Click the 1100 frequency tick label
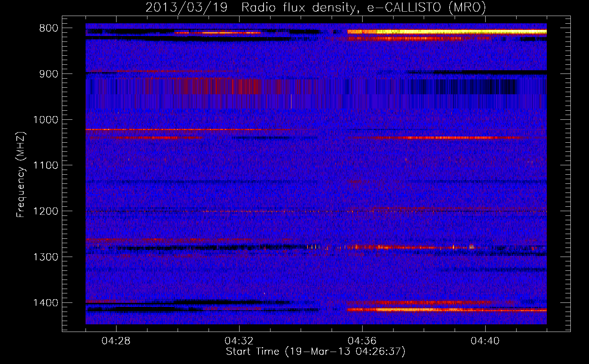This screenshot has height=364, width=589. tap(46, 166)
